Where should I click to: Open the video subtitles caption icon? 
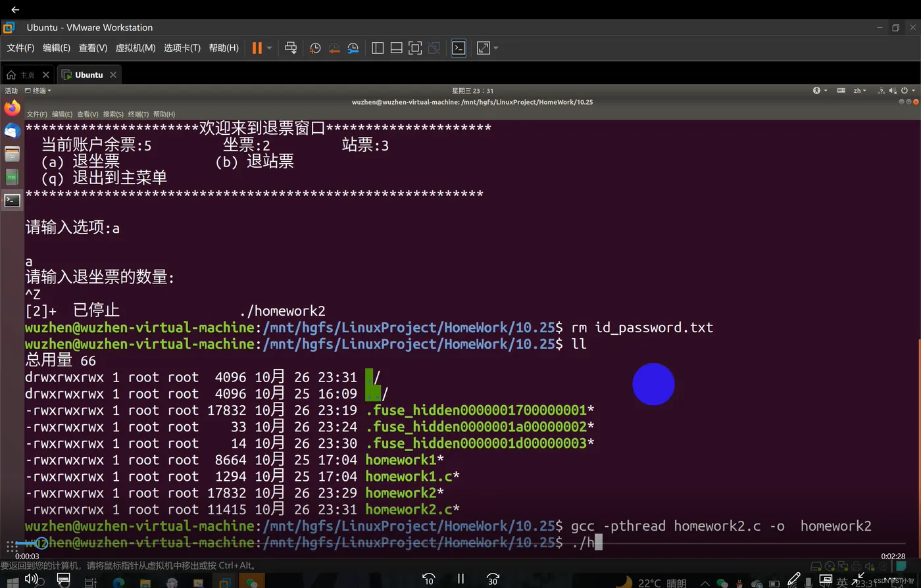(63, 579)
